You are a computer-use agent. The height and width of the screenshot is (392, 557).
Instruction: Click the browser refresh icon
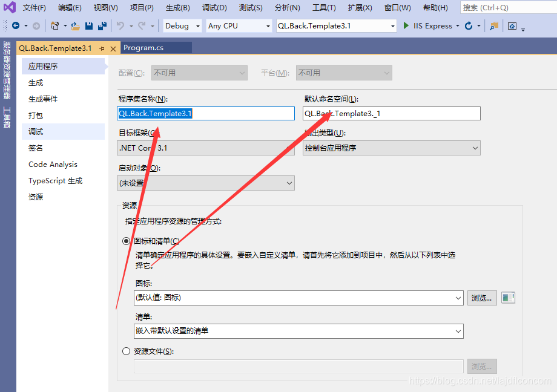tap(469, 25)
